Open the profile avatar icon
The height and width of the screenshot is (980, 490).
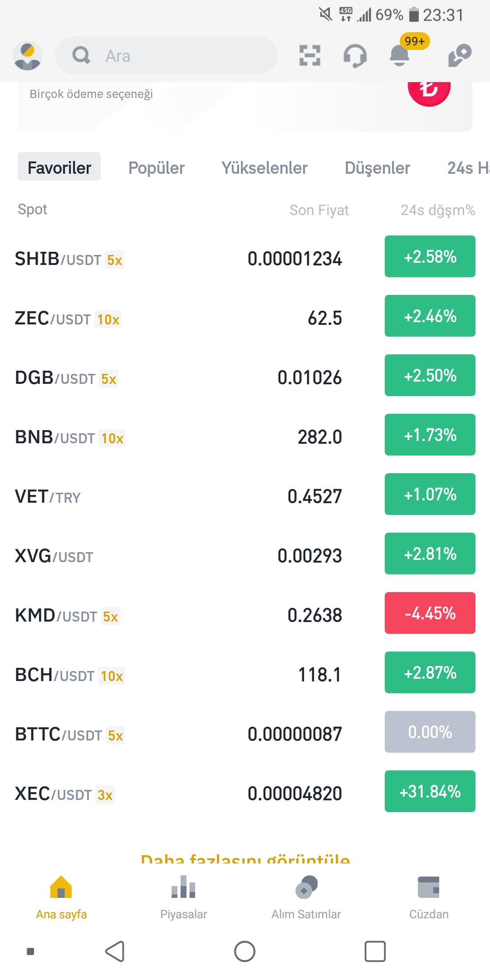point(28,56)
